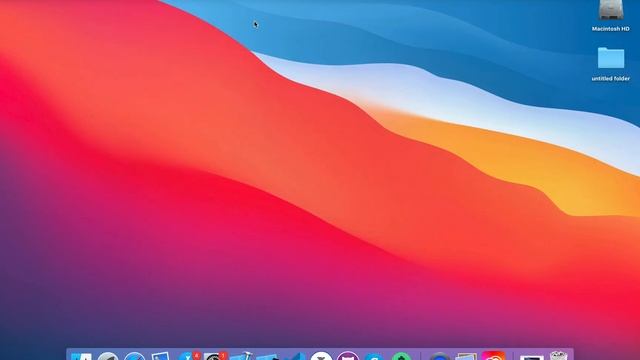Select the untitled folder on desktop
This screenshot has width=640, height=360.
(611, 58)
